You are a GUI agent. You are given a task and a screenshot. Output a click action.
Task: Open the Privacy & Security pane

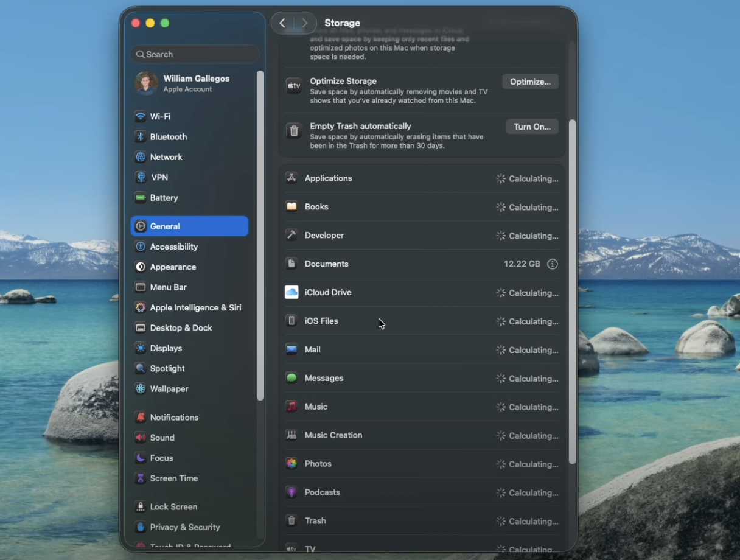pyautogui.click(x=185, y=527)
